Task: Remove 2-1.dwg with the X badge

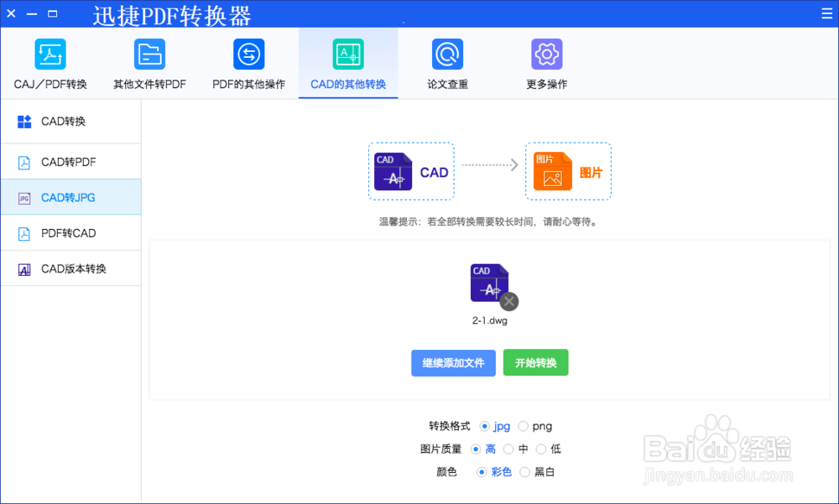Action: tap(509, 302)
